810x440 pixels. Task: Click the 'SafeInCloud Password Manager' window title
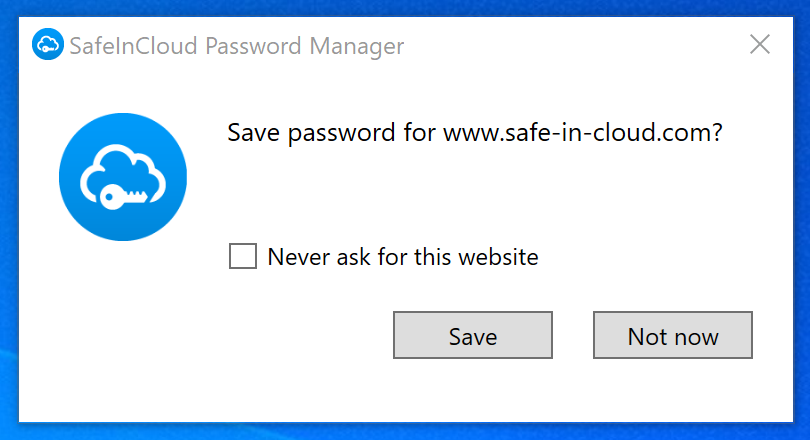(x=237, y=45)
